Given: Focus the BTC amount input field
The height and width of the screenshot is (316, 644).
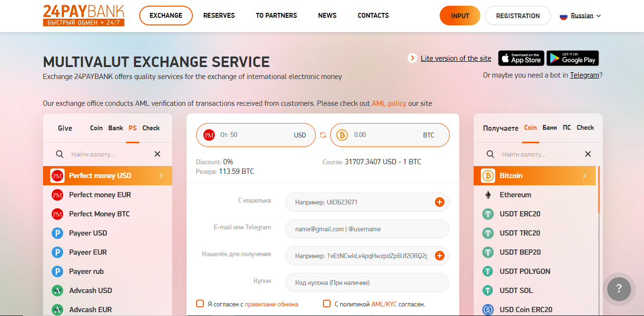Looking at the screenshot, I should pos(390,135).
